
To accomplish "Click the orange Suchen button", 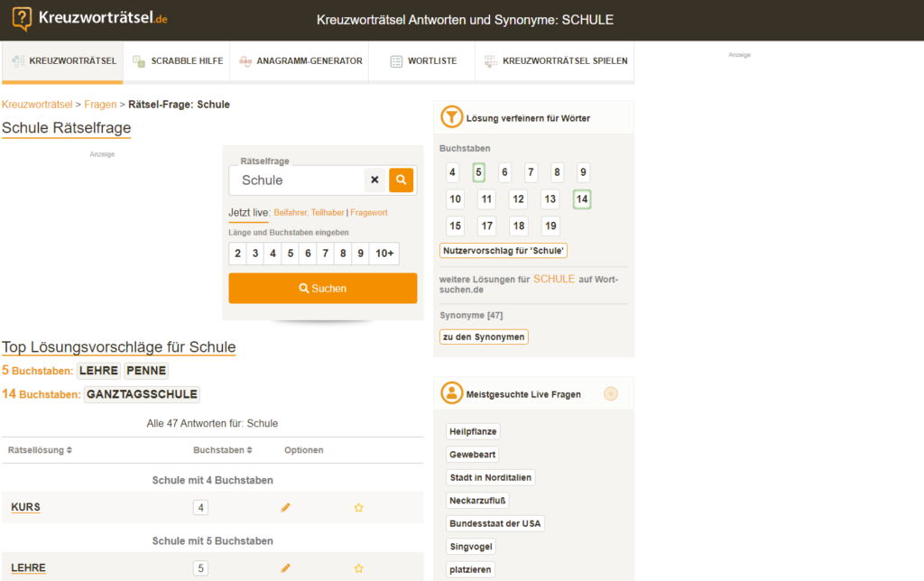I will coord(323,288).
